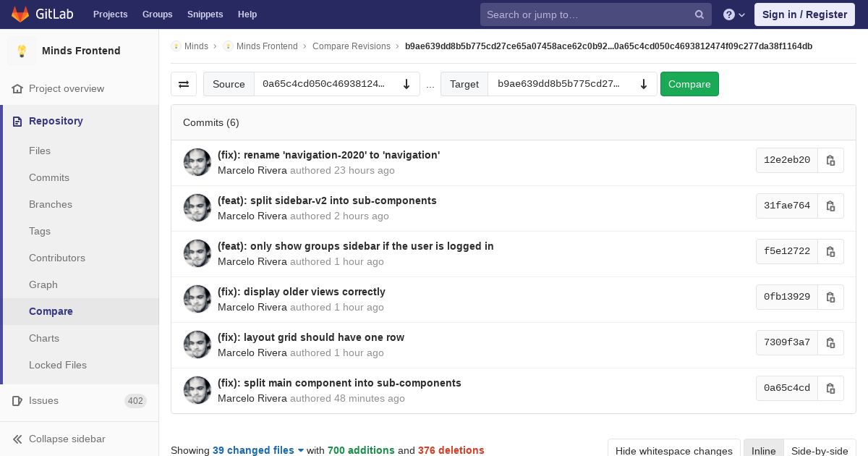
Task: Click the Repository file icon
Action: 17,121
